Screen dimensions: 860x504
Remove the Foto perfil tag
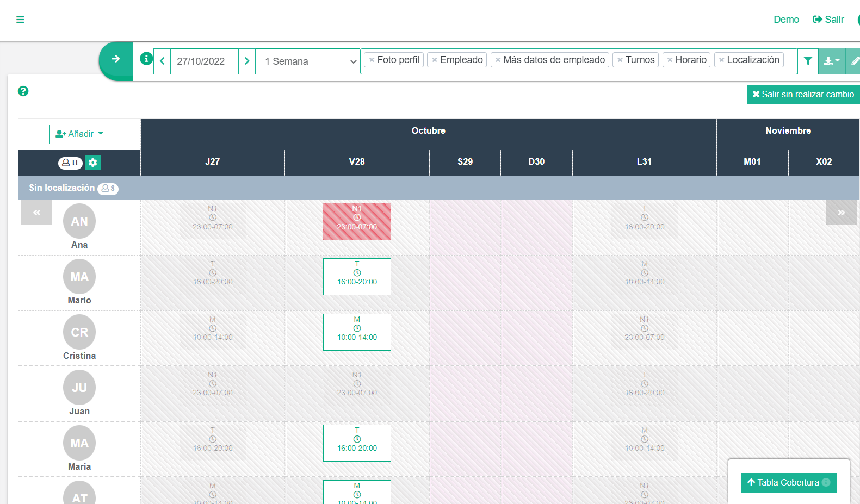[372, 60]
